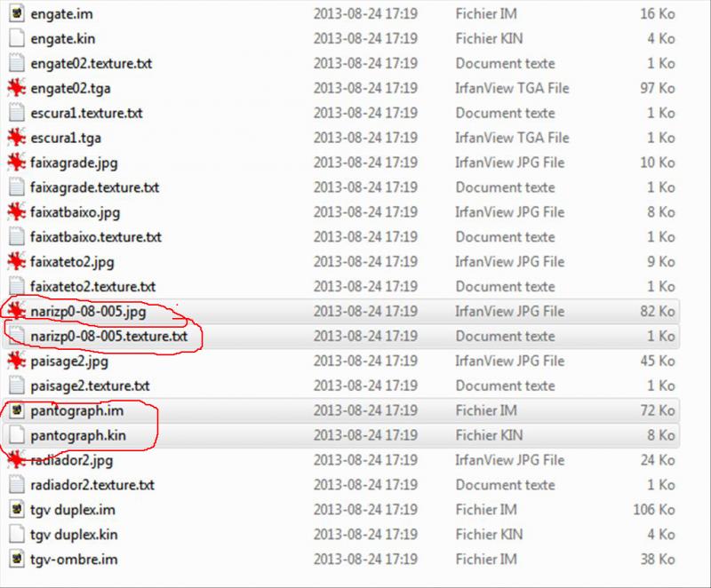Select file name faixateto2.texture.txt
The height and width of the screenshot is (588, 711).
(93, 287)
